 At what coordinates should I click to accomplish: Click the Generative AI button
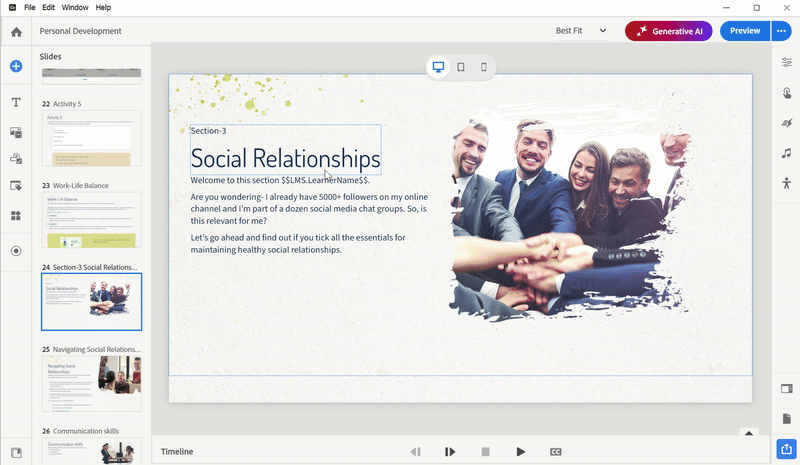click(x=668, y=31)
